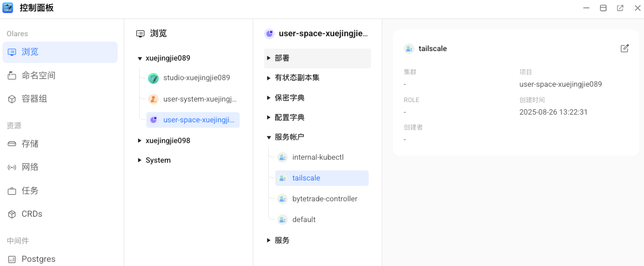Click the bytetrade-controller service account icon

tap(282, 199)
